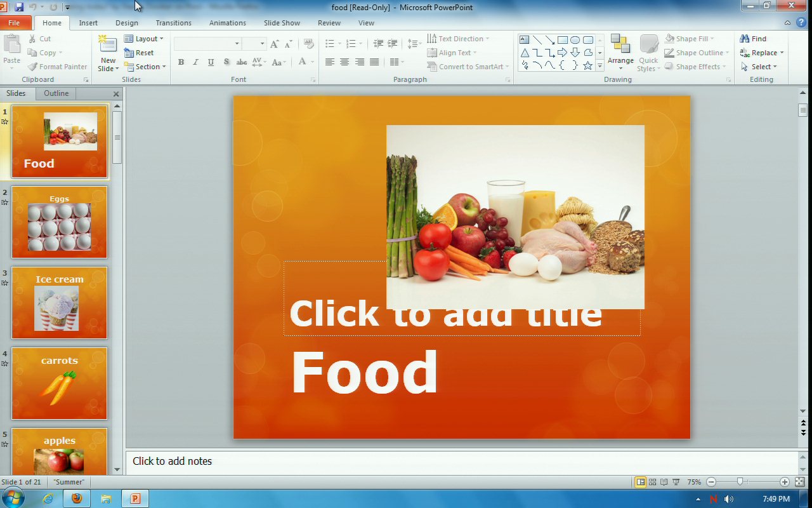Open the Outline tab in the slide pane
This screenshot has height=508, width=812.
tap(56, 93)
